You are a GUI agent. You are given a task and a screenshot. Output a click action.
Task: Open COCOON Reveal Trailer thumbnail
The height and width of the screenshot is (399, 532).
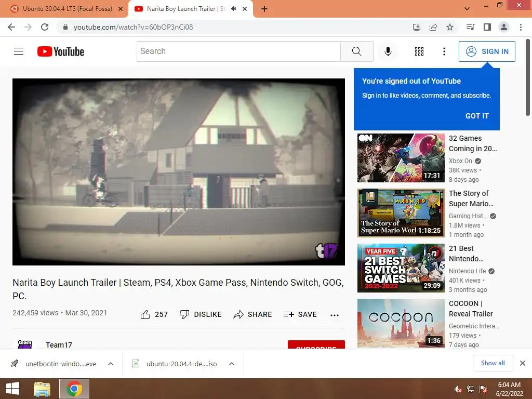click(x=401, y=323)
